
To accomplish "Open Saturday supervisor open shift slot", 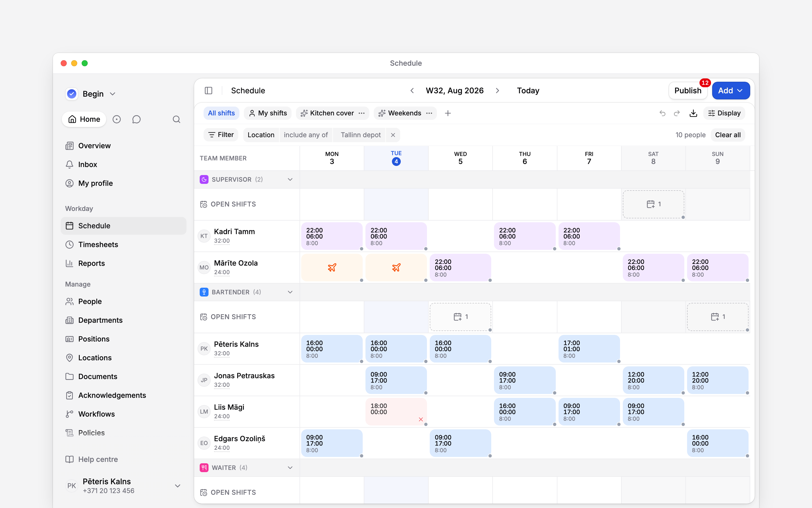I will tap(653, 204).
